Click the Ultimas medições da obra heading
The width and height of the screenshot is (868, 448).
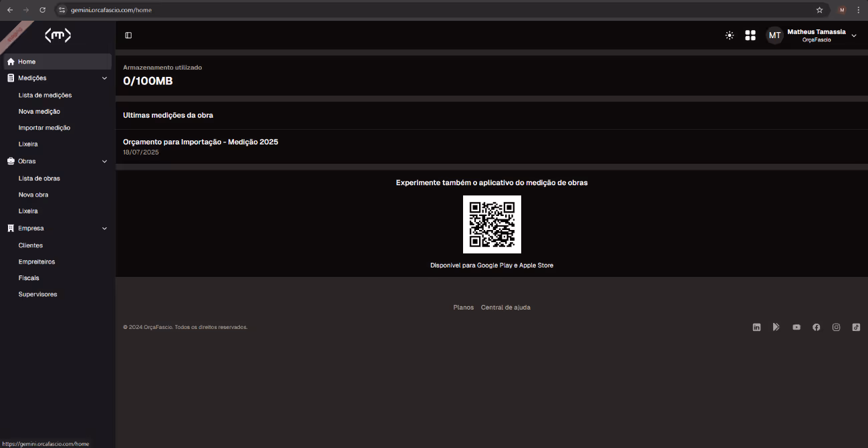point(168,116)
